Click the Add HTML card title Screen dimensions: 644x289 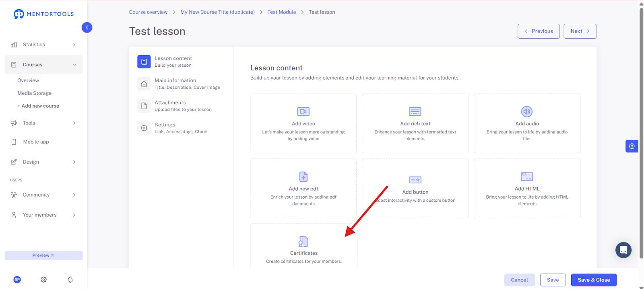527,189
